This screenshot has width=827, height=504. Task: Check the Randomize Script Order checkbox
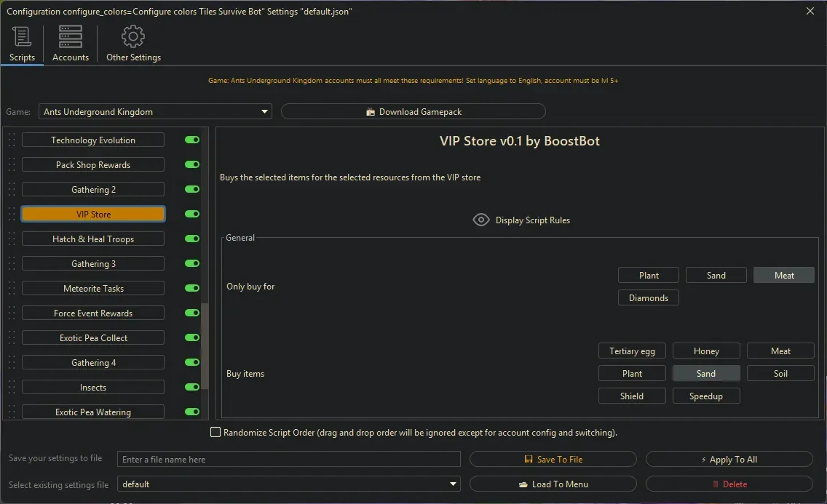point(215,433)
